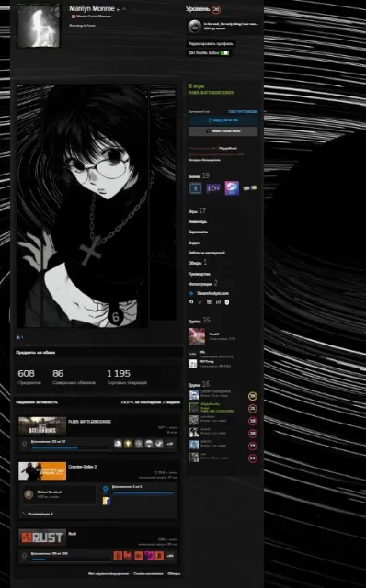Click the magenta achievement icon in Rust row
Viewport: 366px width, 588px height.
(x=149, y=556)
